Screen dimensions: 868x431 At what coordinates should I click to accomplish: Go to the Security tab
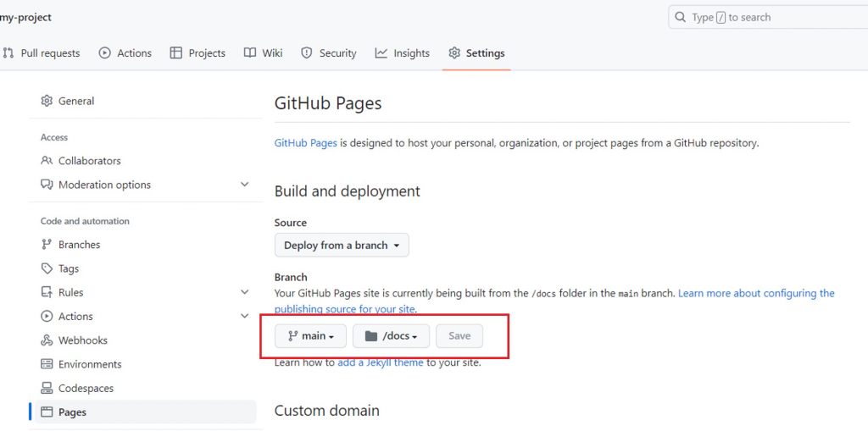click(x=329, y=53)
